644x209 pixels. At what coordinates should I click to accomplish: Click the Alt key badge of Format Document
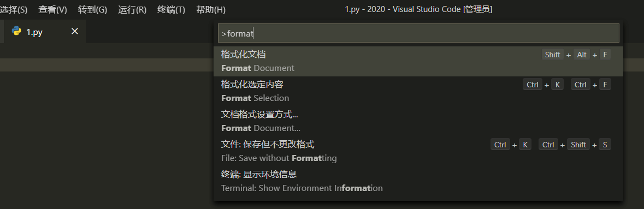pyautogui.click(x=582, y=55)
